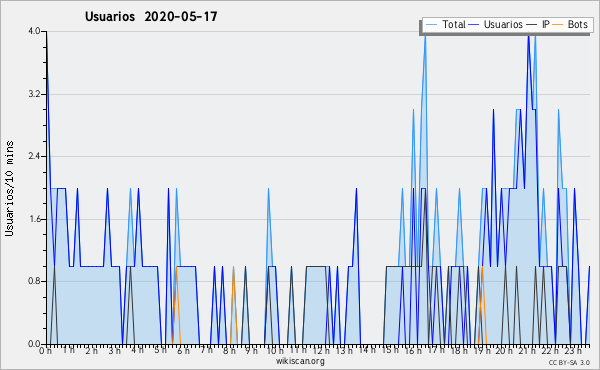Click the chart title 'Usuarios 2020-05-17'

pyautogui.click(x=151, y=16)
